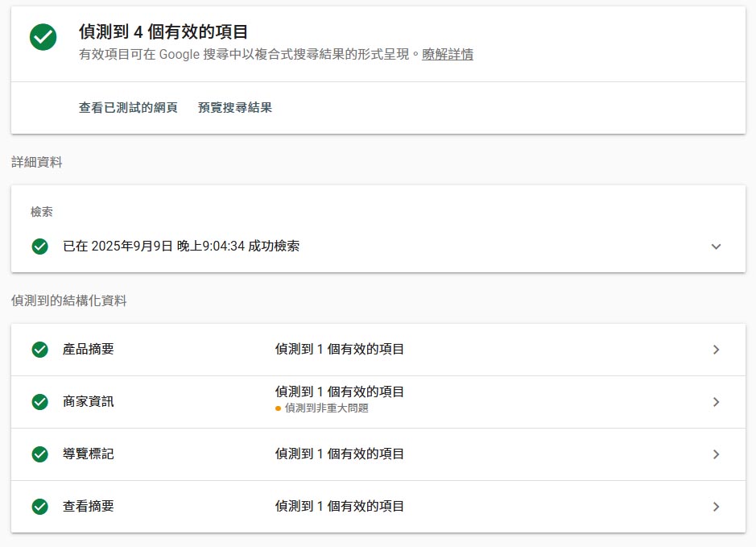Select the 商家資訊 row label
Screen dimensions: 756x547
pos(89,401)
